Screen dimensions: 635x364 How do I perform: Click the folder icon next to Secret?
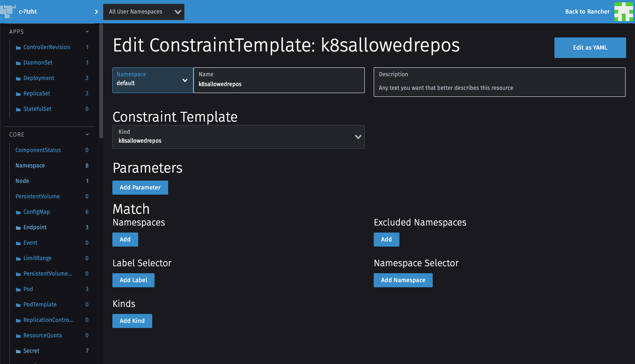pos(18,350)
